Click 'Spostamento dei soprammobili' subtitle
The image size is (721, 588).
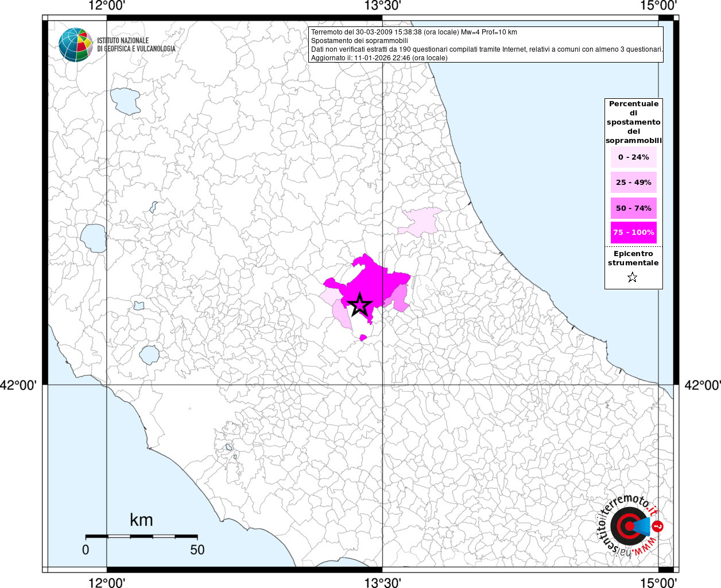click(359, 41)
